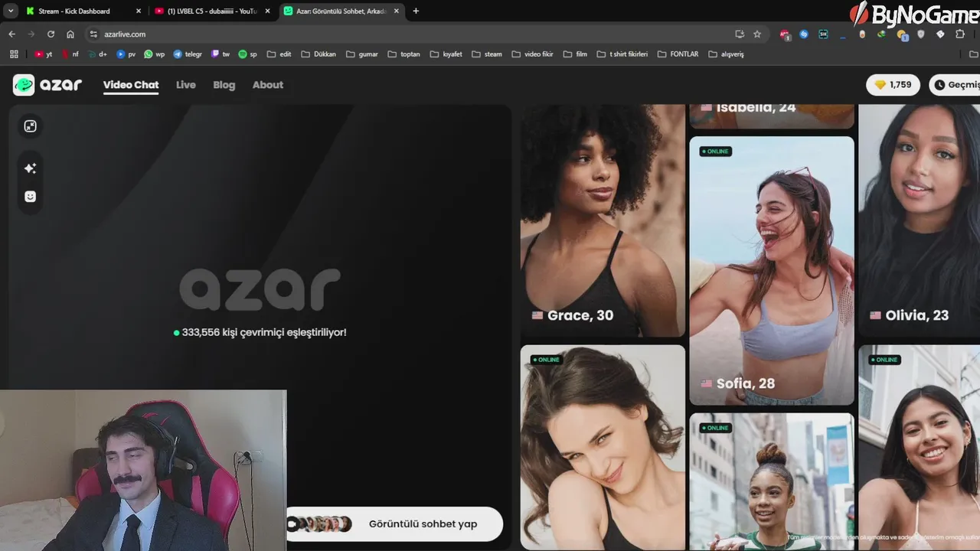Open the nf Netflix bookmark
The width and height of the screenshot is (980, 551).
[x=70, y=54]
